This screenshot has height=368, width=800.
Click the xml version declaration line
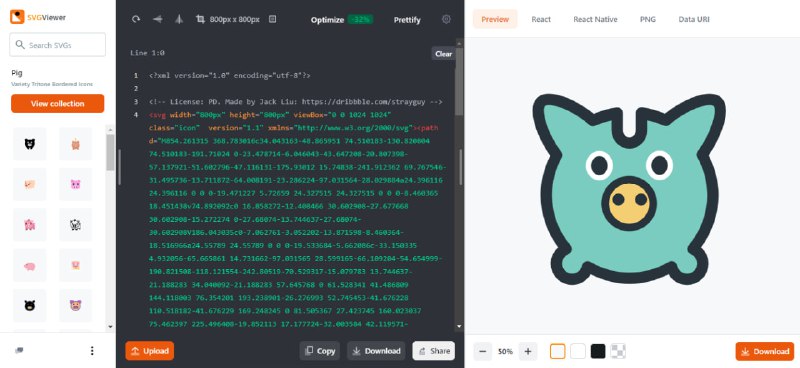(x=230, y=76)
